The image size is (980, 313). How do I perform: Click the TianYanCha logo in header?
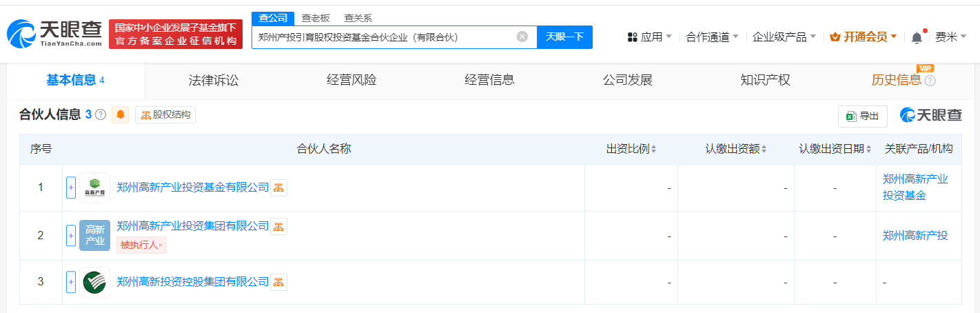(55, 34)
